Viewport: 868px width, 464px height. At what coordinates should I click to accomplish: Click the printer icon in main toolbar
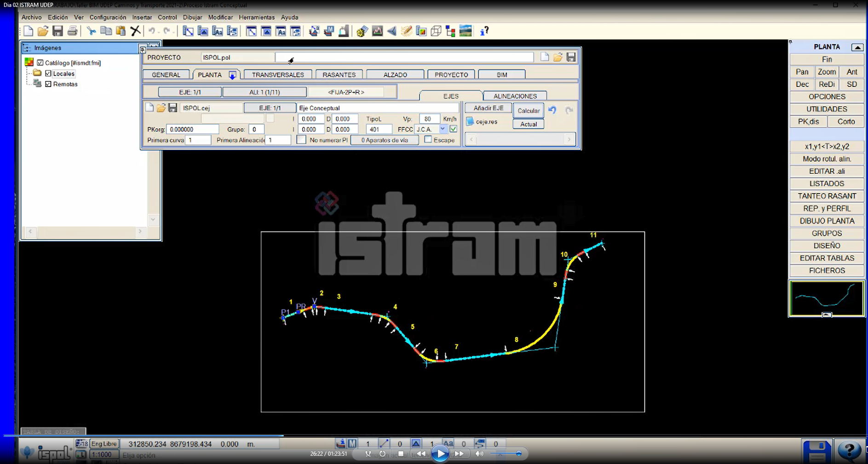click(72, 31)
